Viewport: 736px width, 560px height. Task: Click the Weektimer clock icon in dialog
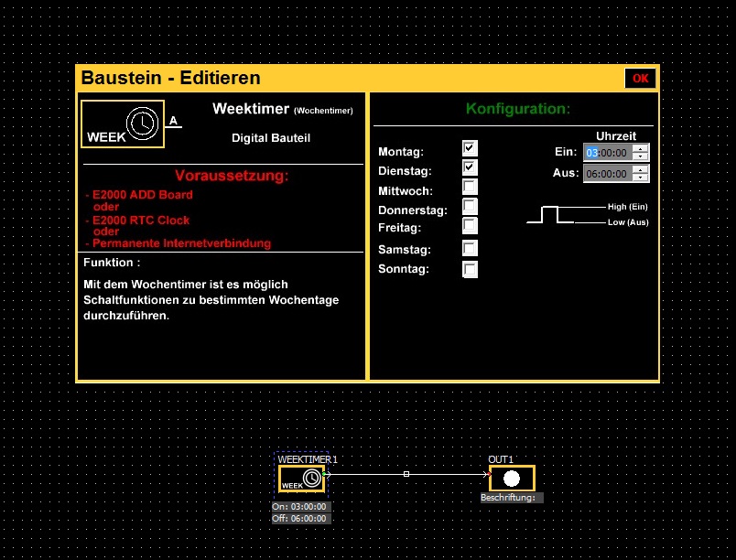tap(141, 124)
